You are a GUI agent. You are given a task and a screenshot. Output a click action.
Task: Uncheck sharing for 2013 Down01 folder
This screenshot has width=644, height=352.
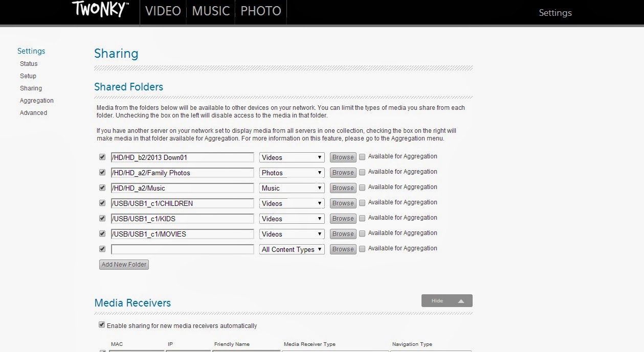point(102,157)
